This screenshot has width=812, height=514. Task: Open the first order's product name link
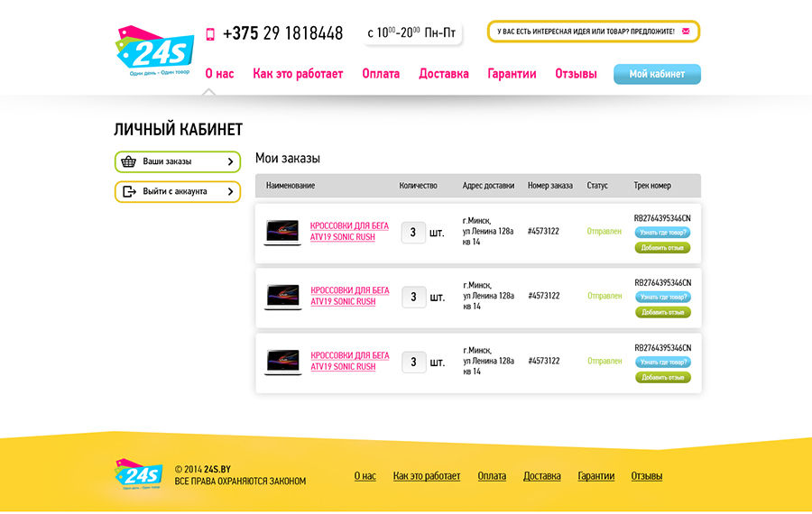[x=350, y=232]
